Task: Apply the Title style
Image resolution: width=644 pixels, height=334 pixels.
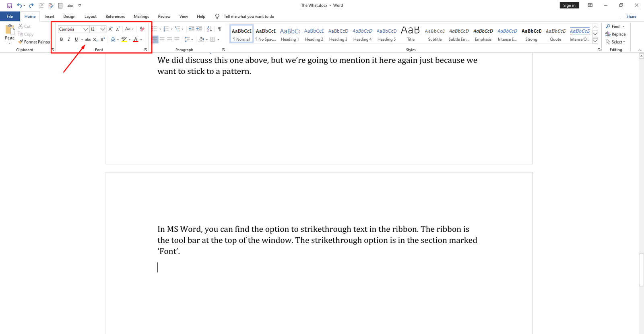Action: (x=411, y=34)
